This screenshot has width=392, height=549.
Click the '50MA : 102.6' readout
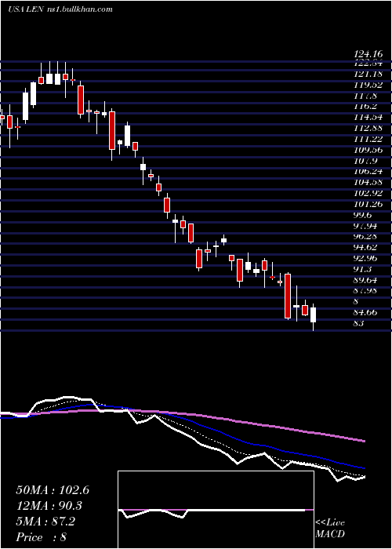coord(53,490)
